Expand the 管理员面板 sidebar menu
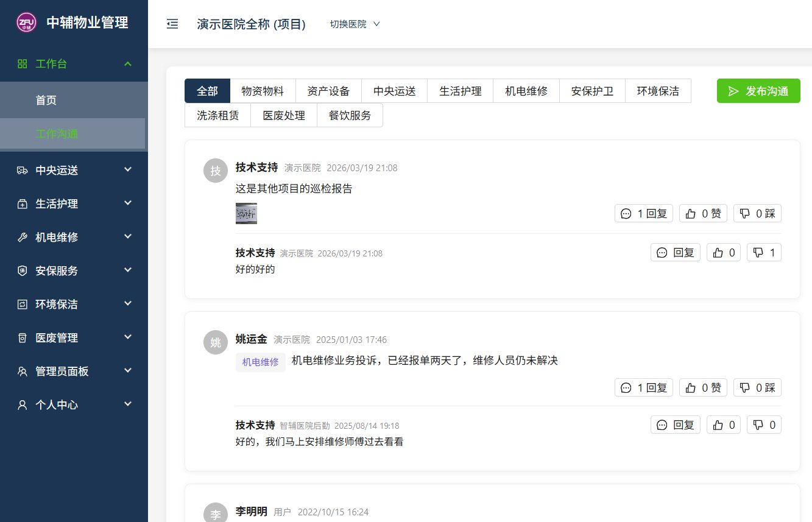This screenshot has width=812, height=522. tap(74, 372)
